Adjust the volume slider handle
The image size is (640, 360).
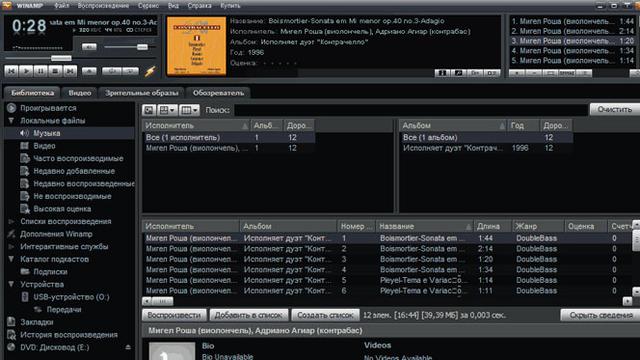[142, 47]
